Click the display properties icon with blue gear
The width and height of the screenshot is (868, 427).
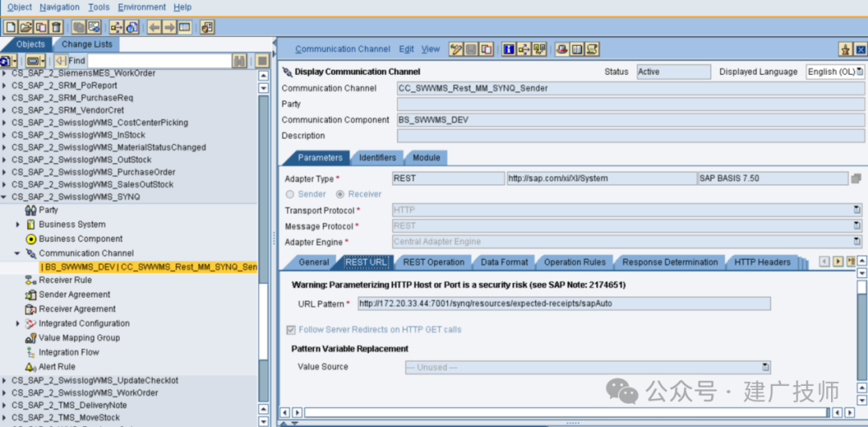point(94,27)
